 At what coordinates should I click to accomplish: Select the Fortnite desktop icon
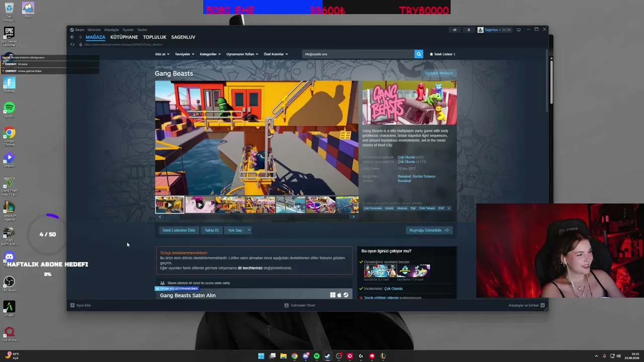[9, 84]
